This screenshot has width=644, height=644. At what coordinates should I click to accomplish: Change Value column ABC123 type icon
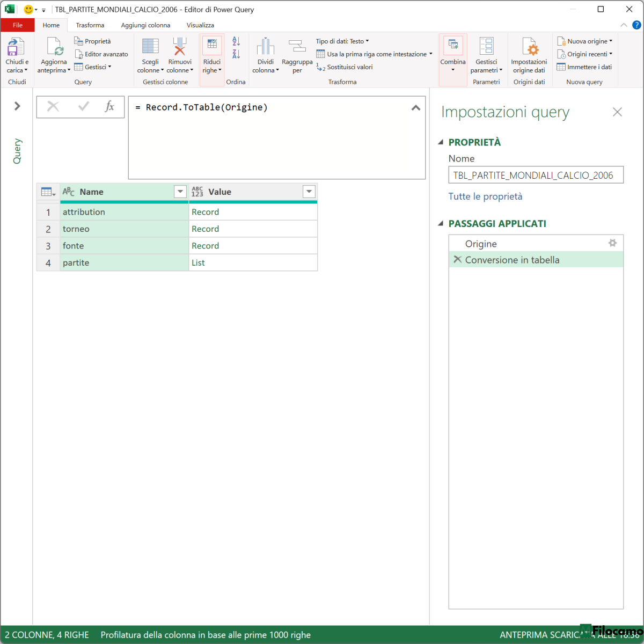[x=197, y=192]
